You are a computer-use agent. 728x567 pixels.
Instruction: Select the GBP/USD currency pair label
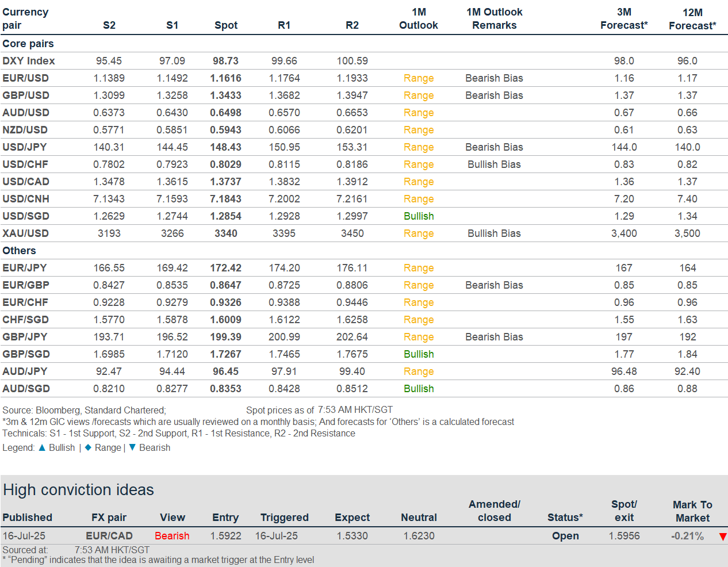[x=26, y=95]
